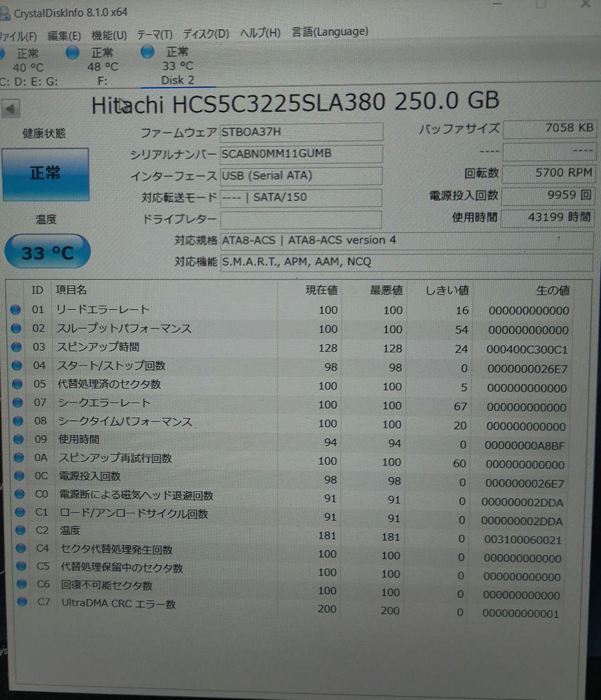This screenshot has width=601, height=700.
Task: Click the status dot for row 0C
Action: tap(19, 476)
